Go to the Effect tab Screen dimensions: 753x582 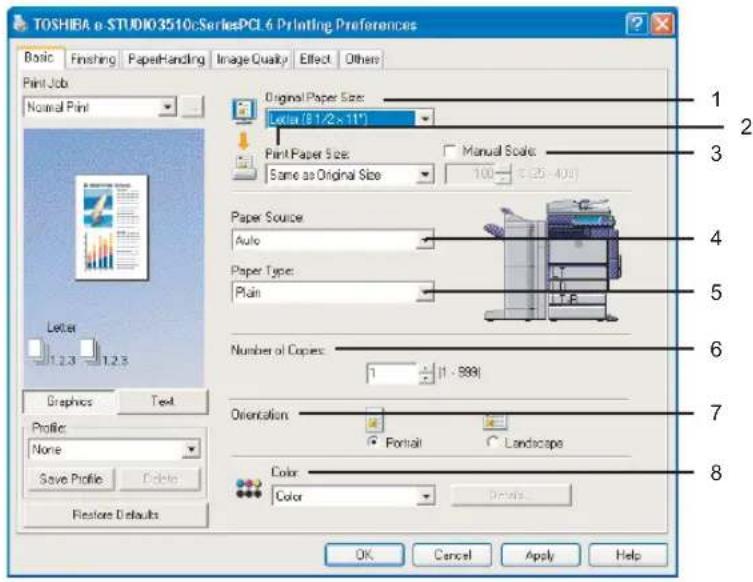(x=315, y=59)
